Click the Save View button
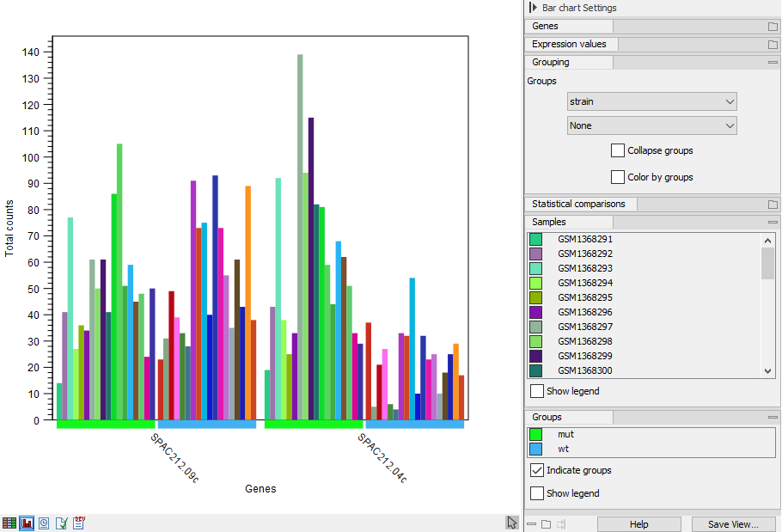782x532 pixels. click(x=734, y=523)
